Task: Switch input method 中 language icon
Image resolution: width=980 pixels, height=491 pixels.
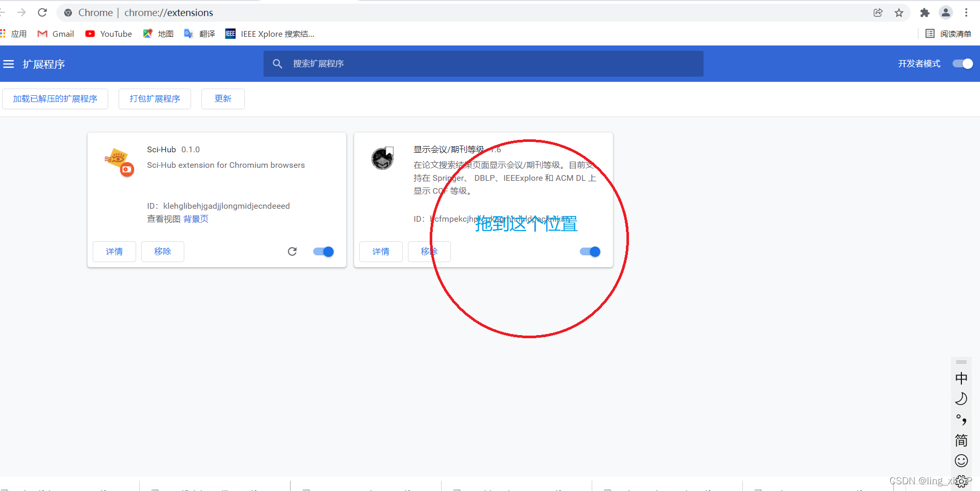Action: [961, 379]
